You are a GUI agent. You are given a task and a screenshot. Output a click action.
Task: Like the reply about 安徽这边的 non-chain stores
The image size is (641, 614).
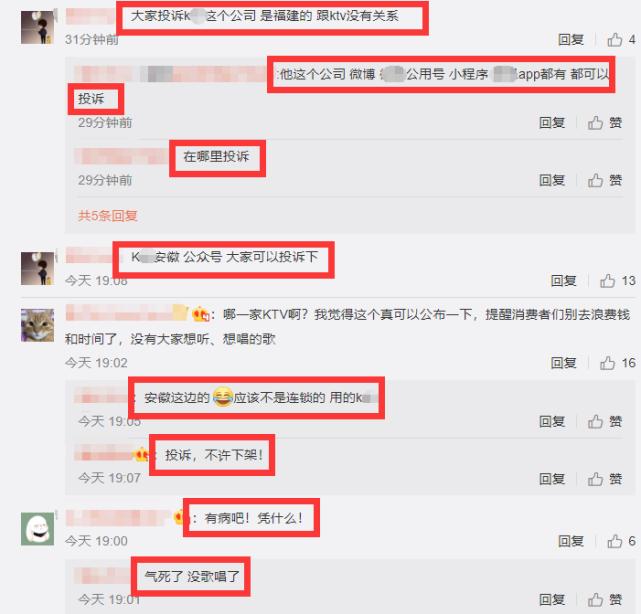604,421
